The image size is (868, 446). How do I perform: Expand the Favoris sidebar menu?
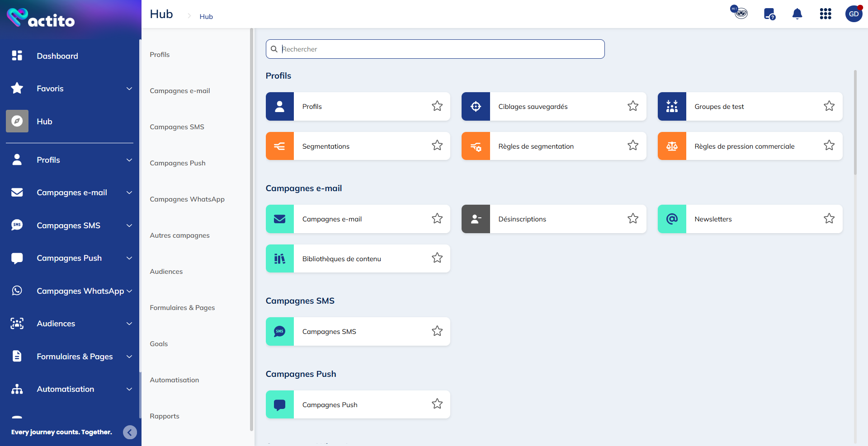(129, 89)
